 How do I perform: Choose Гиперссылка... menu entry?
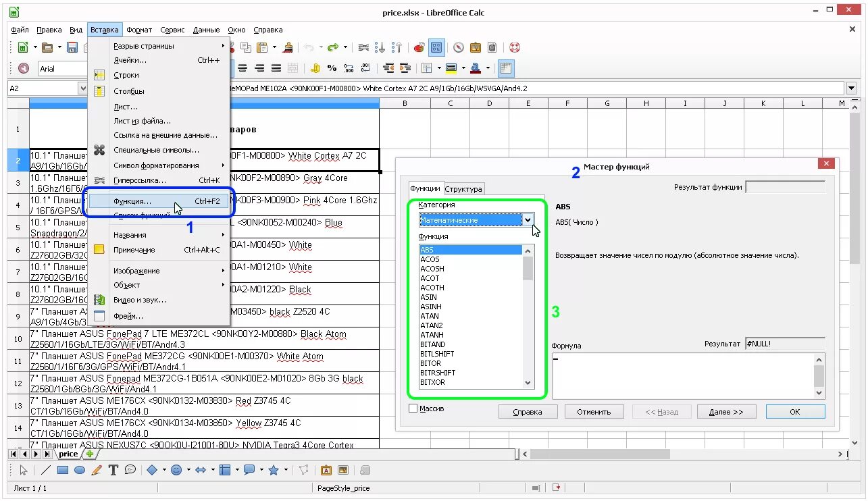tap(159, 180)
